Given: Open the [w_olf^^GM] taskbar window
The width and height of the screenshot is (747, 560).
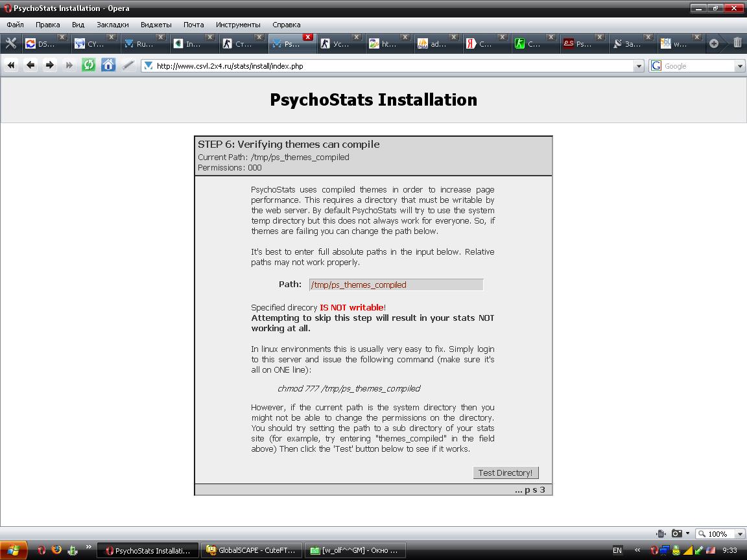Looking at the screenshot, I should pyautogui.click(x=355, y=550).
